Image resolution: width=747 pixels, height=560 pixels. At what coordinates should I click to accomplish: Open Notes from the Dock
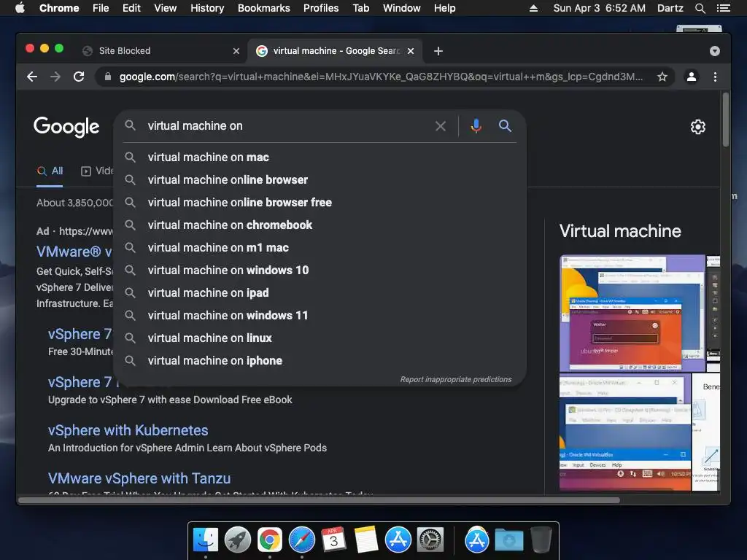click(366, 540)
